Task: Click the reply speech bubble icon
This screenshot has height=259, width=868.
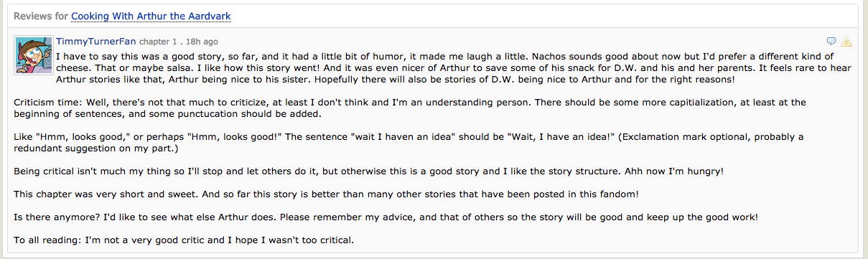Action: (831, 41)
